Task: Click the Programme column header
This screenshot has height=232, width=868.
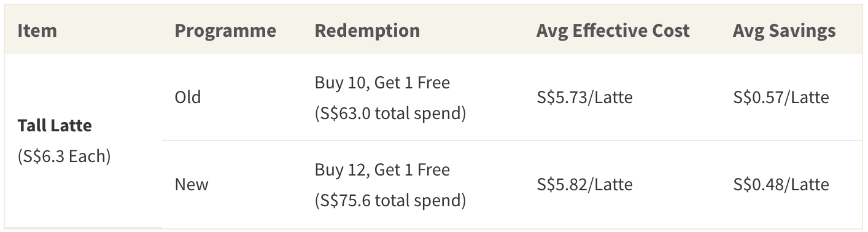Action: pyautogui.click(x=225, y=31)
